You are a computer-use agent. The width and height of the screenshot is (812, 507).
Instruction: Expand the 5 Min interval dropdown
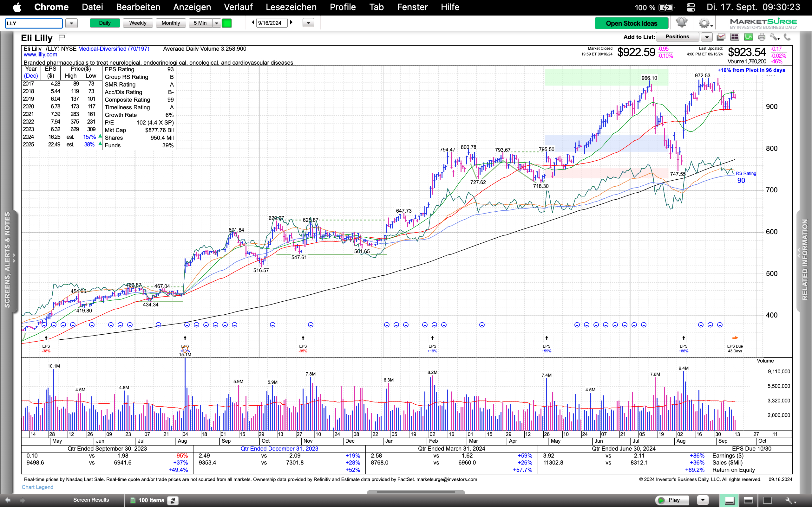pos(217,23)
